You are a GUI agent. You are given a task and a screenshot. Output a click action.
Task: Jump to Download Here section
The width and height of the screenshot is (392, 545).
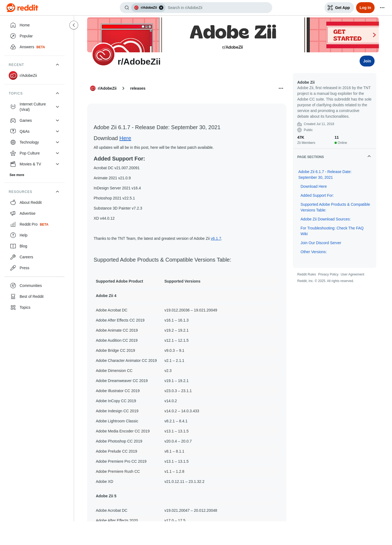click(314, 186)
